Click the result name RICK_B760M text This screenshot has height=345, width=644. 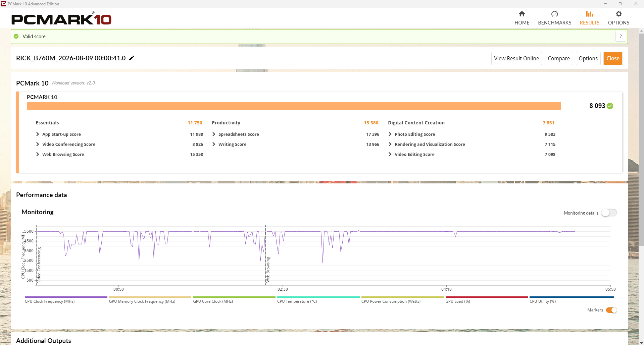coord(71,58)
